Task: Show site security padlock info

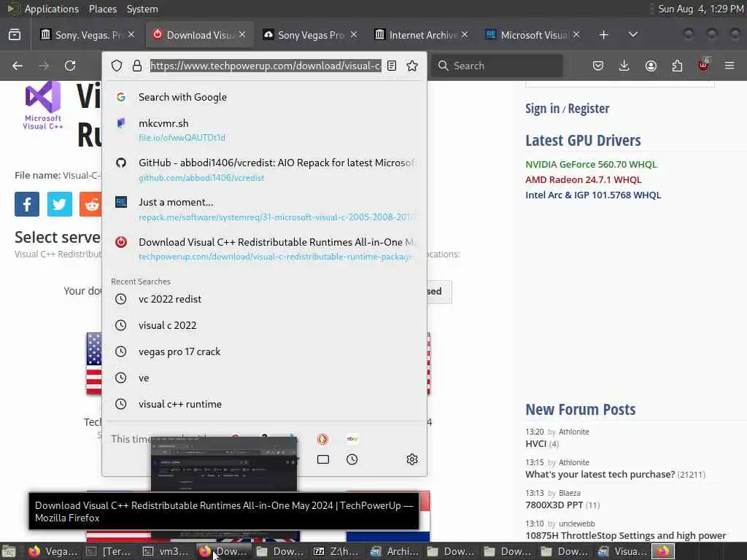Action: (137, 66)
